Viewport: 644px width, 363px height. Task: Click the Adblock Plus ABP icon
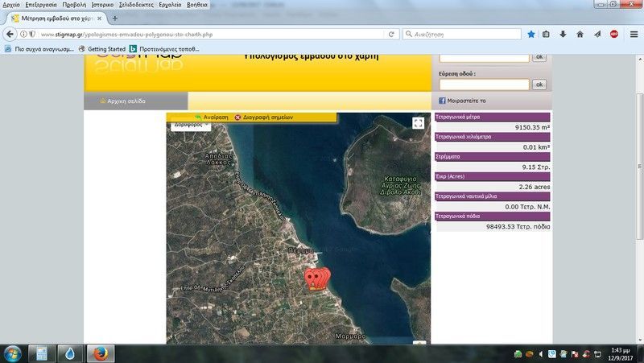coord(614,35)
